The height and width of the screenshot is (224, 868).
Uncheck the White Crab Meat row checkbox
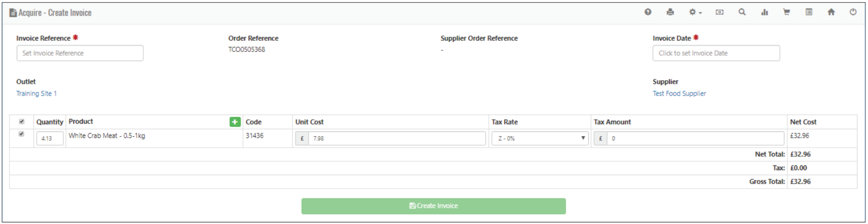tap(21, 134)
